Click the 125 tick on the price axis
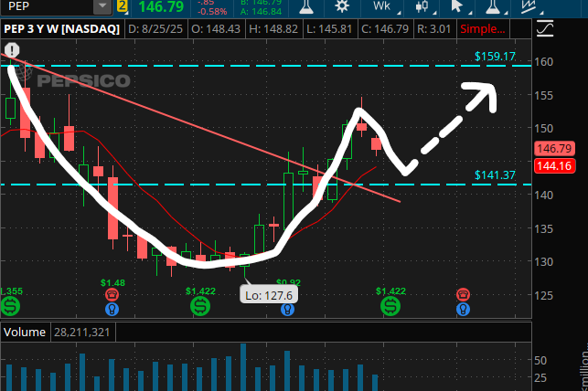Viewport: 588px width, 391px height. pos(543,295)
